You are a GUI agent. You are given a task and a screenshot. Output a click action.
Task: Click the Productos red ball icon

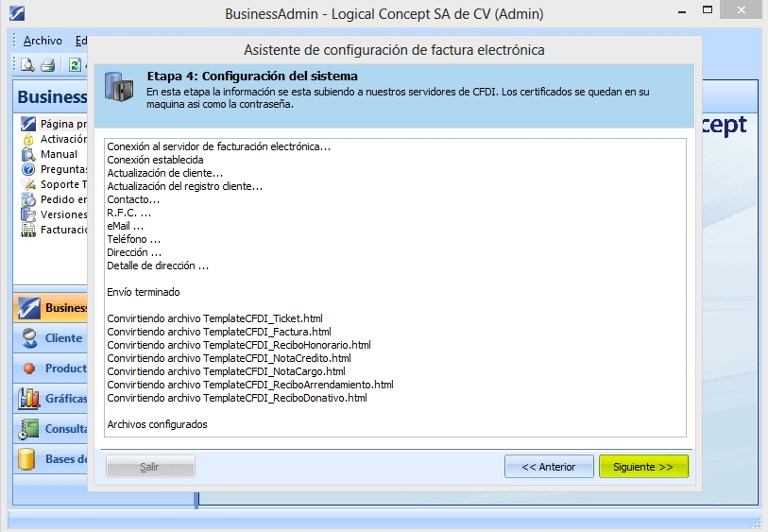click(x=29, y=369)
